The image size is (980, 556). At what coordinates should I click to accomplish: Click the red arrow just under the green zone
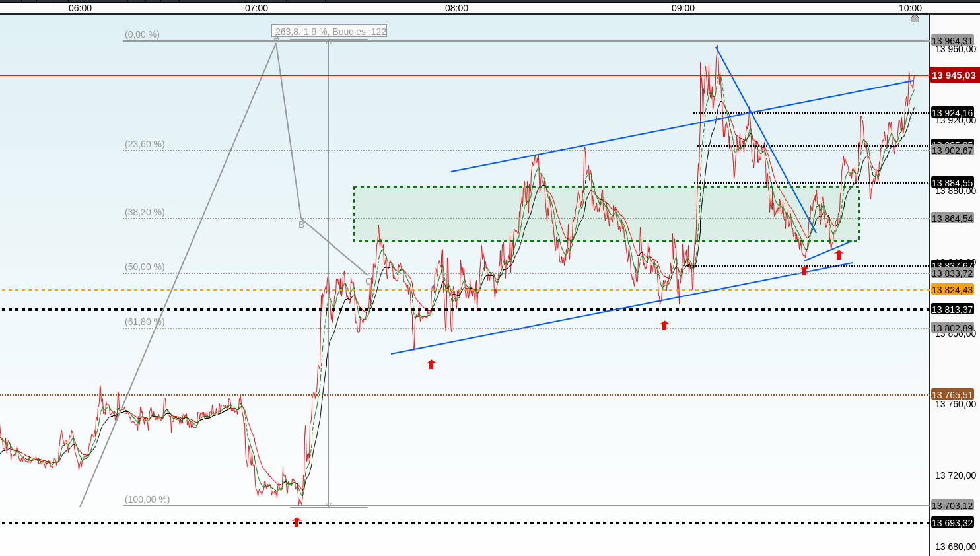(839, 254)
